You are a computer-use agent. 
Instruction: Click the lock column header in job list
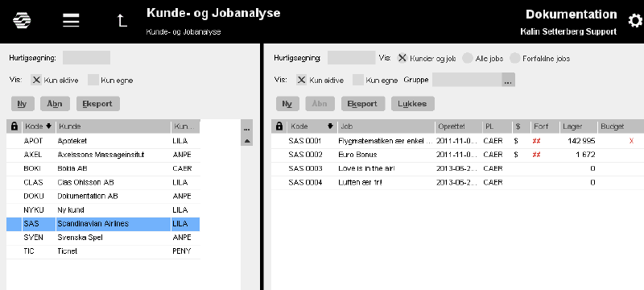click(x=279, y=126)
